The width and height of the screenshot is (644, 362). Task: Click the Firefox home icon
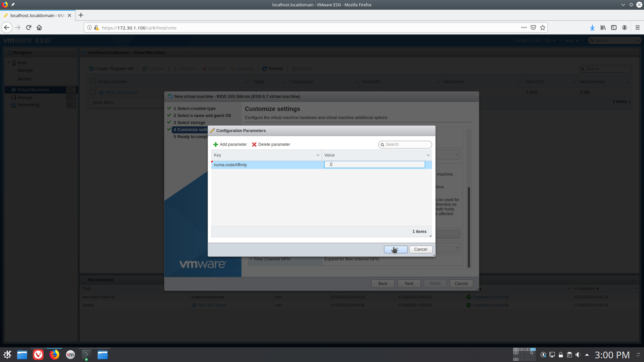[x=39, y=27]
